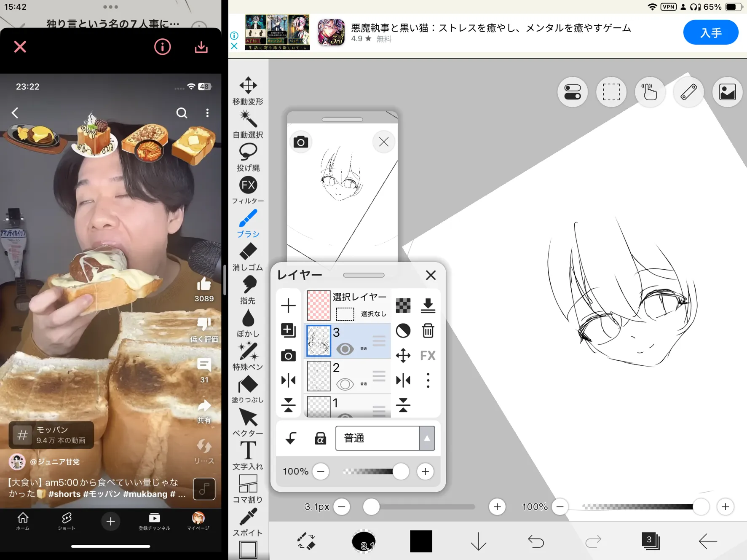747x560 pixels.
Task: Select the layer 2 thumbnail
Action: coord(319,376)
